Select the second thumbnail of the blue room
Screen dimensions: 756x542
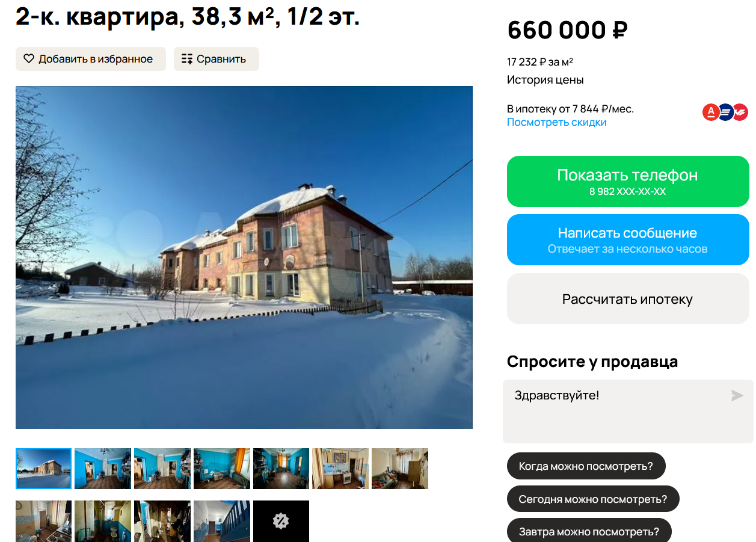pos(102,469)
